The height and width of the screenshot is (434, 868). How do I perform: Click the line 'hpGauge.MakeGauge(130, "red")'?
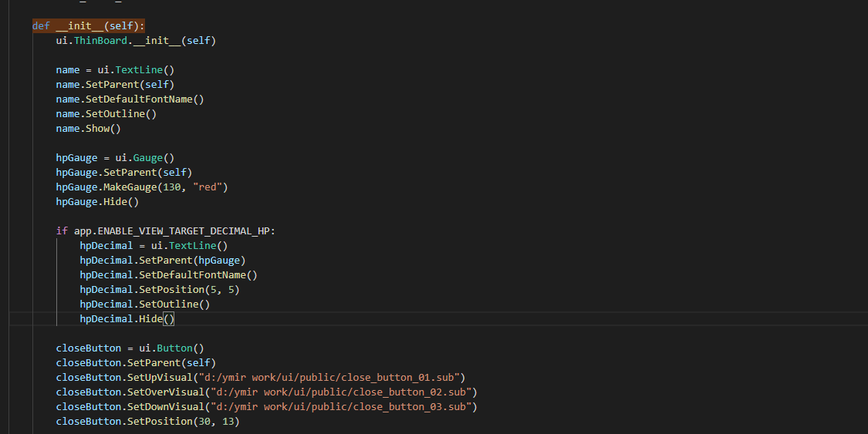click(142, 187)
